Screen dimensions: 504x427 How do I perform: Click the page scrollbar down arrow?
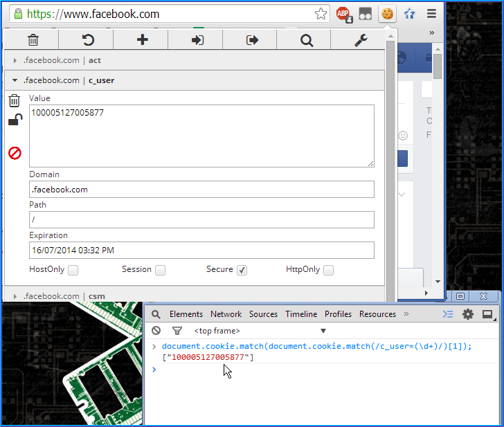438,282
